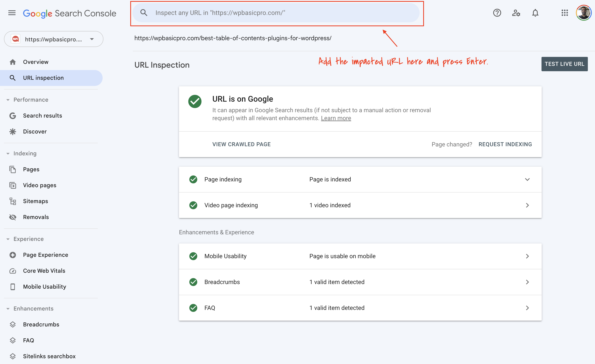Open the Google apps grid
The width and height of the screenshot is (595, 364).
click(x=565, y=13)
